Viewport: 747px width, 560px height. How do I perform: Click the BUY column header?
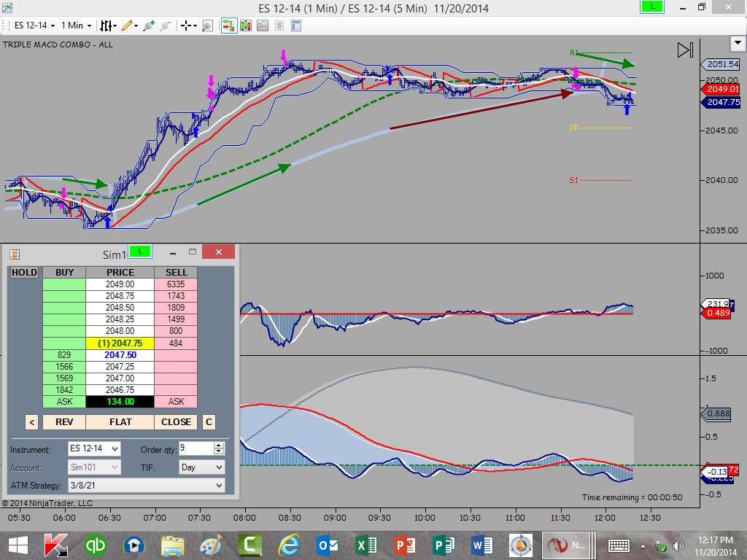click(64, 273)
